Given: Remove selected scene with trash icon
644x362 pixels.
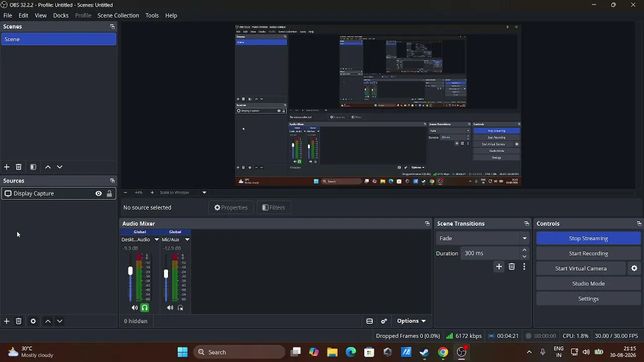Looking at the screenshot, I should pyautogui.click(x=19, y=167).
